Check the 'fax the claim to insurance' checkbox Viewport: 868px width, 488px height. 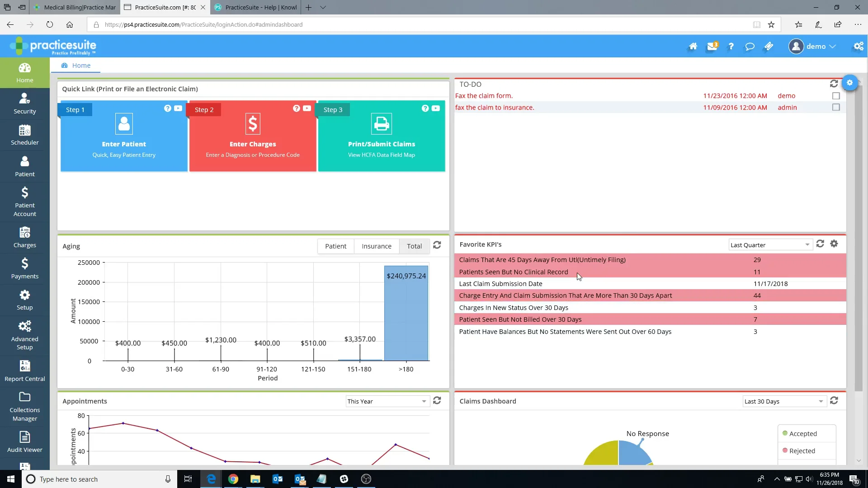[x=836, y=108]
